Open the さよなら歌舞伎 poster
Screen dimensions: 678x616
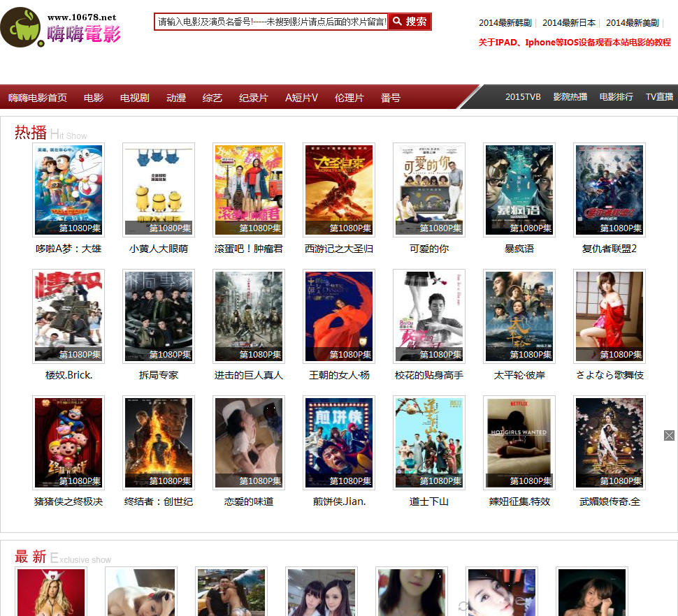pos(610,316)
